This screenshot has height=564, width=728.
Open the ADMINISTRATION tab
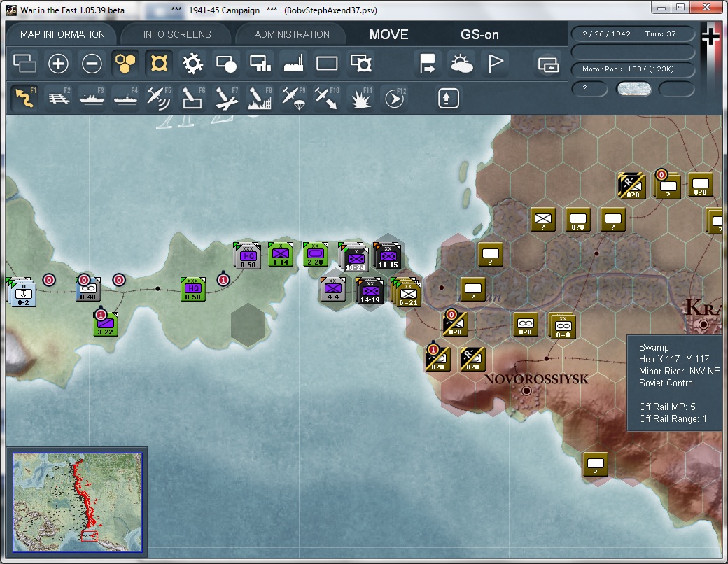point(292,34)
